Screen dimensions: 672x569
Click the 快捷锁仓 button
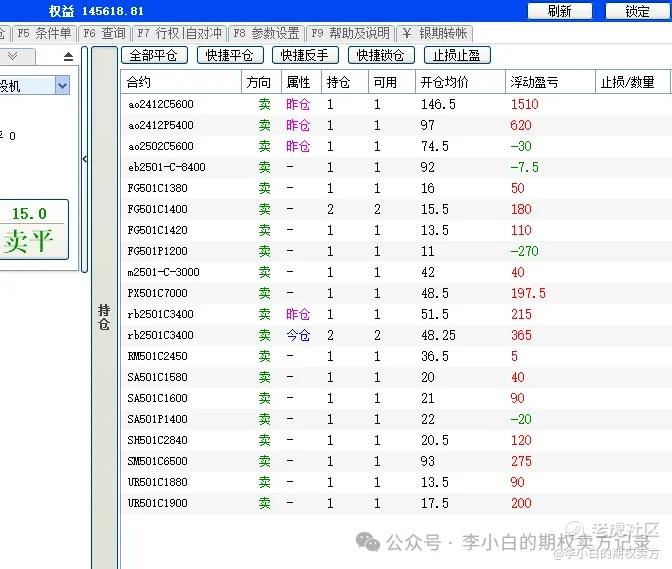pos(381,55)
